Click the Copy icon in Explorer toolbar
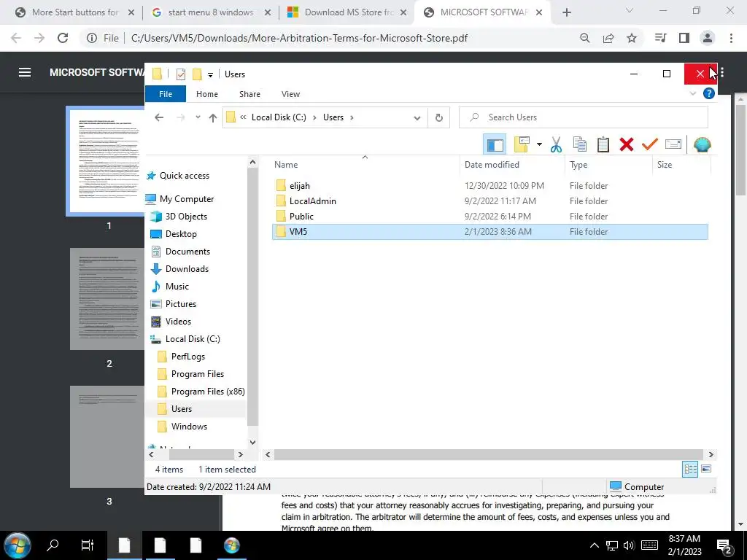 (x=580, y=144)
